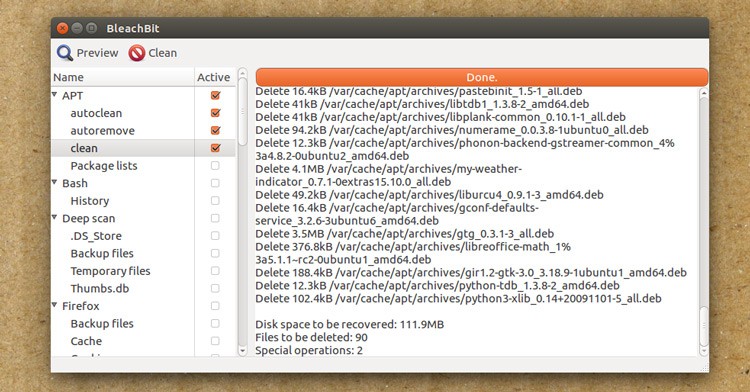Maximize the BleachBit window
This screenshot has height=392, width=750.
point(91,28)
